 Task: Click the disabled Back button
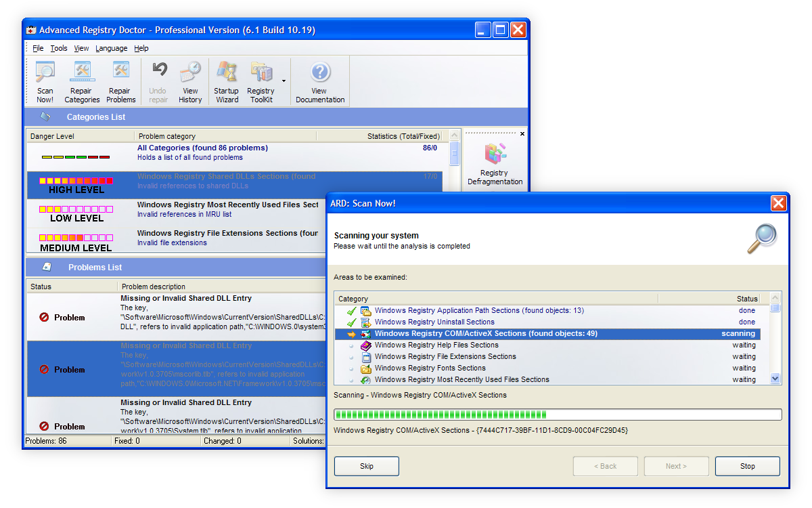coord(606,466)
